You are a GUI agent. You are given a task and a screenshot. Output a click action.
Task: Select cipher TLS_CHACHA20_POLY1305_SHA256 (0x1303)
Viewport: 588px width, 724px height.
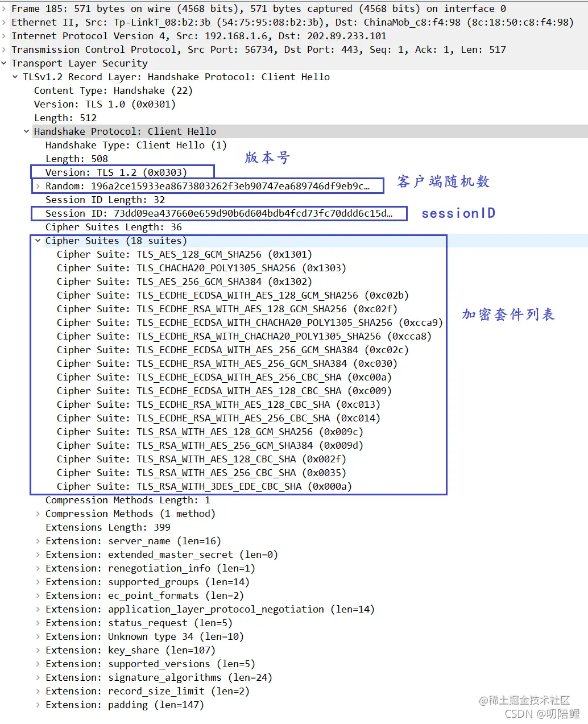pos(201,268)
